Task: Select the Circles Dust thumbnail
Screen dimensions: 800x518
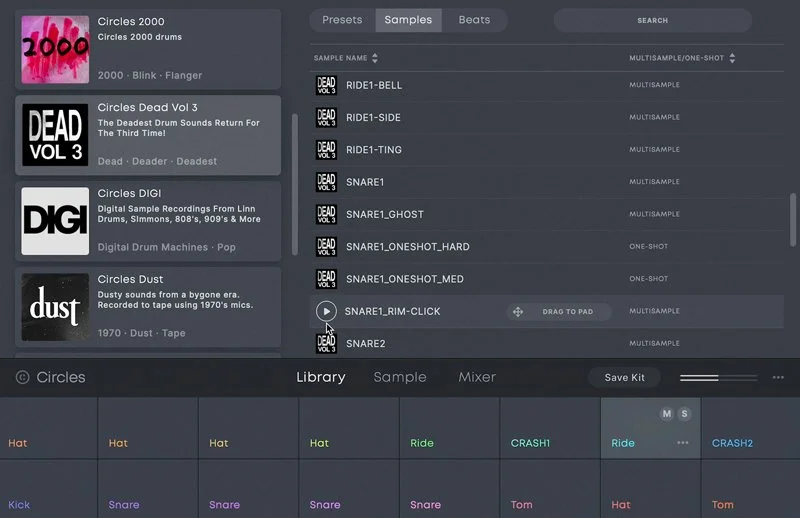Action: [55, 307]
